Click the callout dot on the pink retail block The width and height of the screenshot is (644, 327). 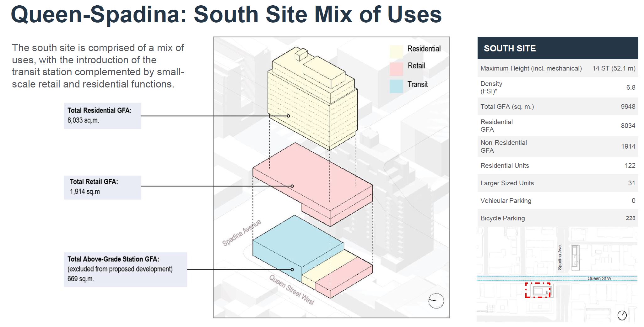pyautogui.click(x=292, y=186)
